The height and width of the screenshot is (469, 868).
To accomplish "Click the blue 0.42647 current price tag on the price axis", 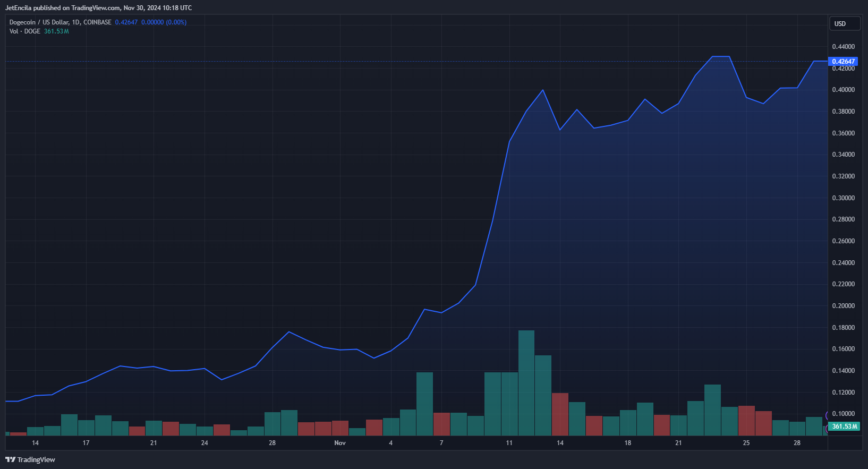I will tap(843, 62).
